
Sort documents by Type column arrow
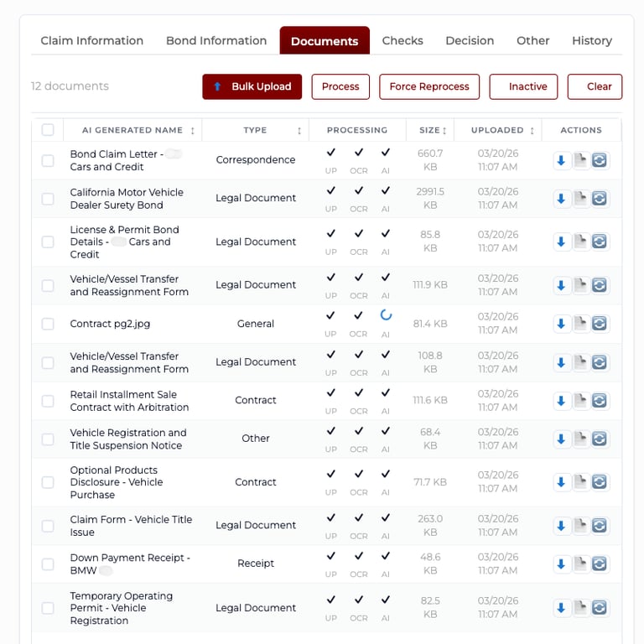[299, 131]
